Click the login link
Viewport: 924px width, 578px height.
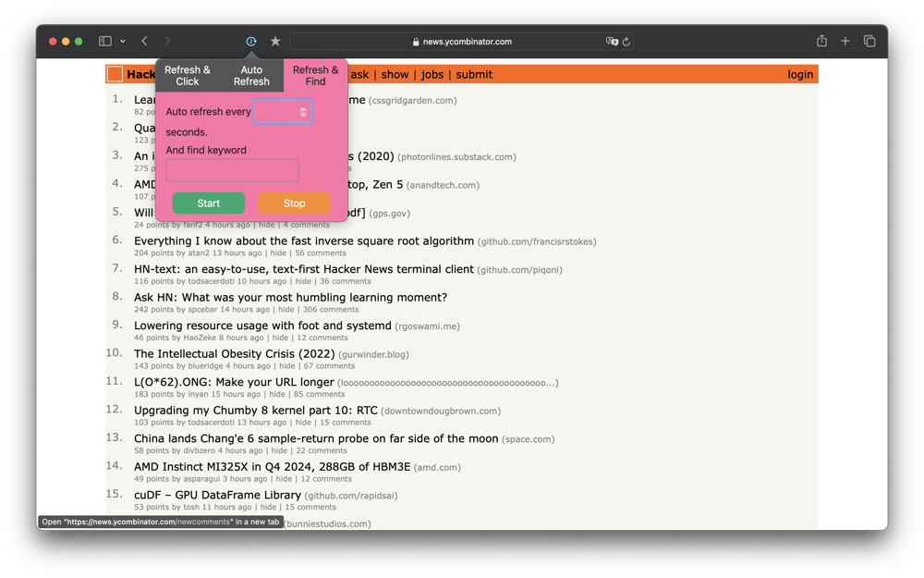(x=799, y=74)
